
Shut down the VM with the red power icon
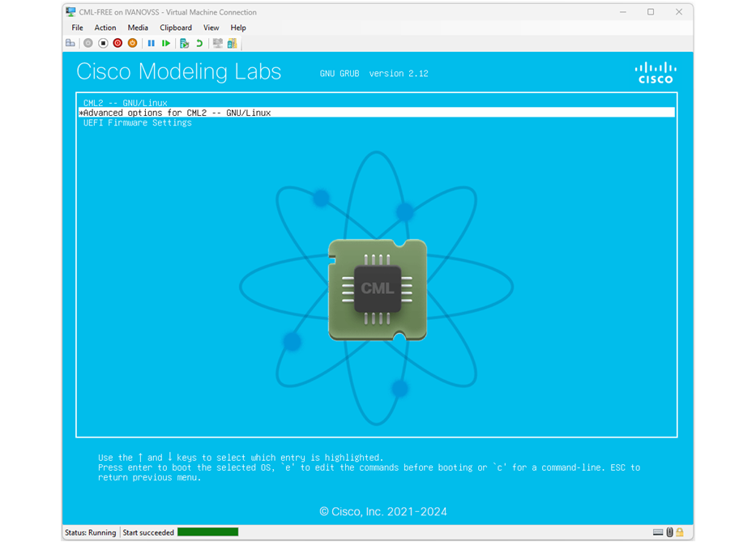tap(117, 44)
